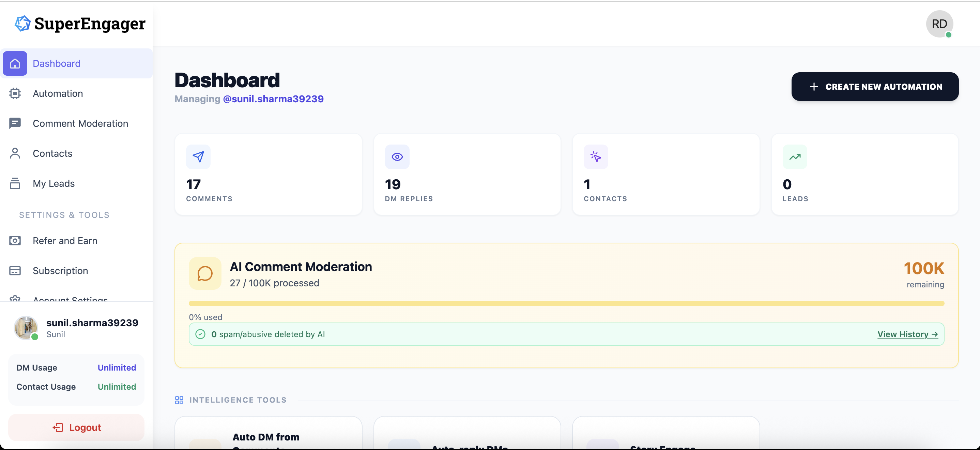Click Create New Automation button
This screenshot has height=450, width=980.
coord(875,87)
